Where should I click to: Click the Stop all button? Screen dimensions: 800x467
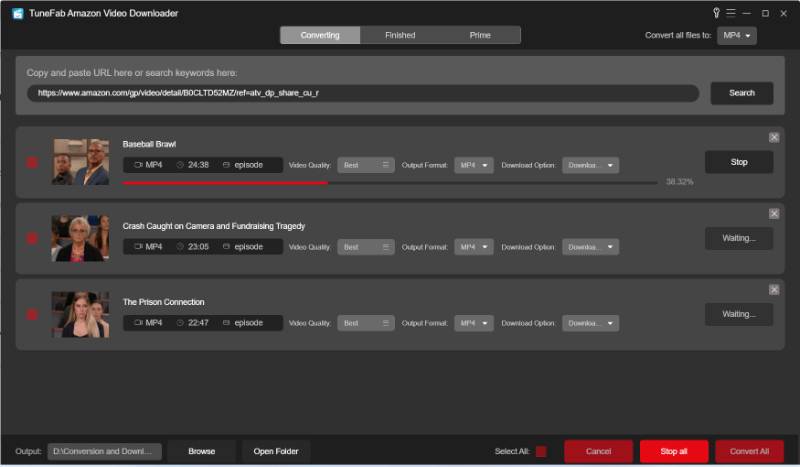point(674,451)
